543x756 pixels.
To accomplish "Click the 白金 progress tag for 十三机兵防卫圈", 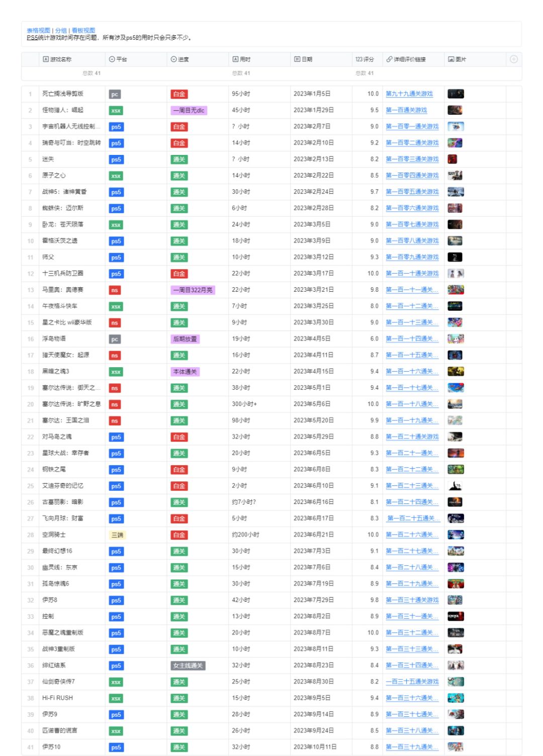I will [179, 274].
